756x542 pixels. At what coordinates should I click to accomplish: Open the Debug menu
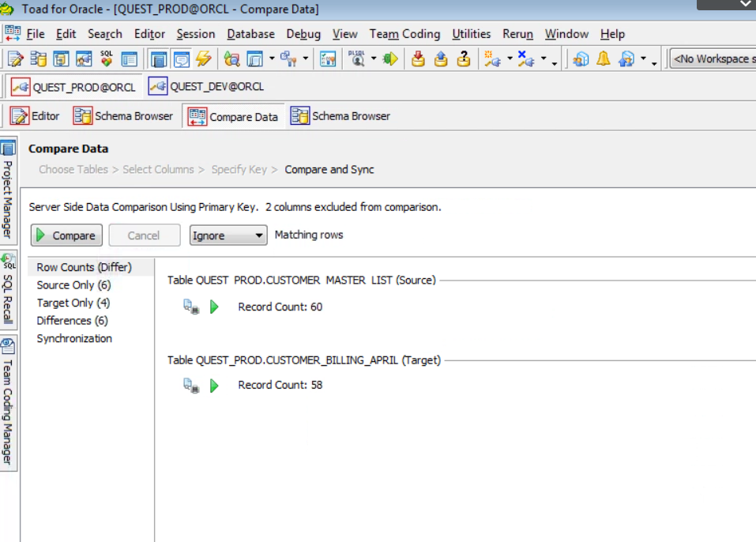pyautogui.click(x=304, y=34)
